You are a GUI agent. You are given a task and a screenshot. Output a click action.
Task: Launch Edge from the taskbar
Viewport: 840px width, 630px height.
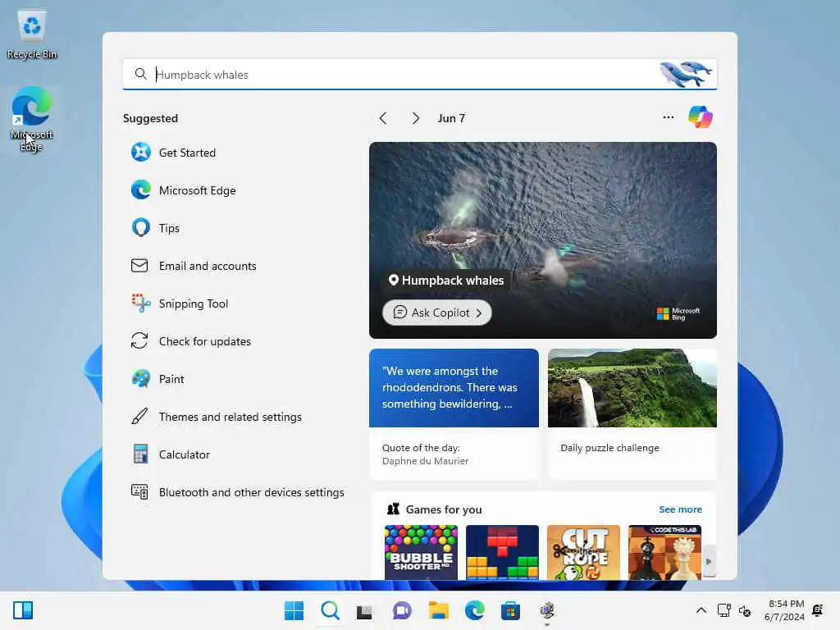475,610
